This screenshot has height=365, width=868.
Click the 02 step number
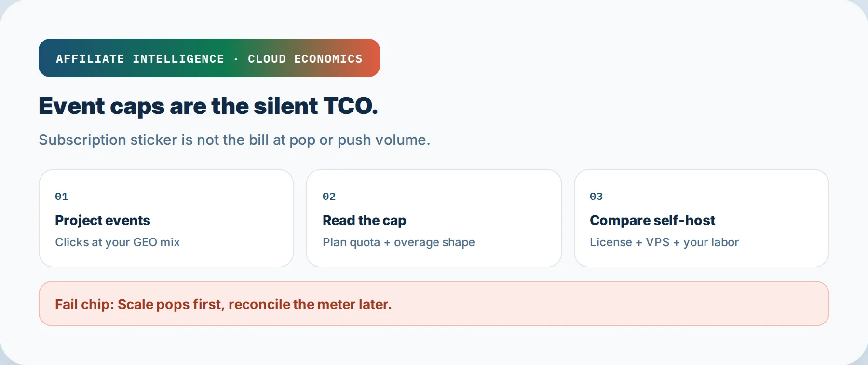coord(329,197)
